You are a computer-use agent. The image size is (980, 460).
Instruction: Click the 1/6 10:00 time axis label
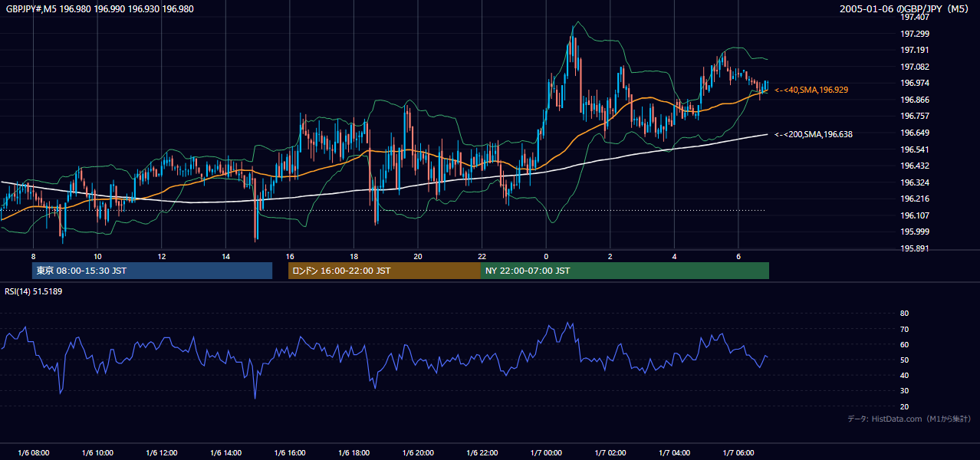click(97, 453)
